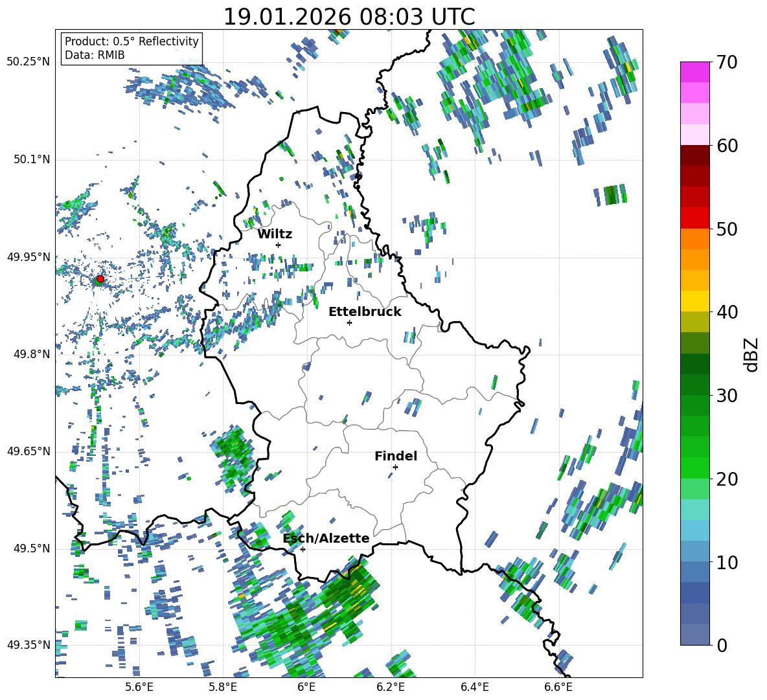Click the 49.8°N latitude label

31,354
